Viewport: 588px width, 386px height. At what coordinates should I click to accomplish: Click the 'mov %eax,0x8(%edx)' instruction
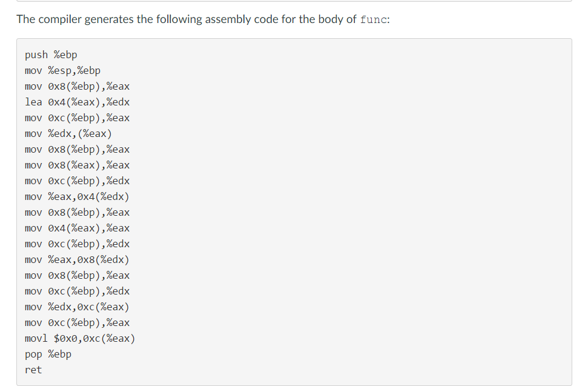point(77,260)
